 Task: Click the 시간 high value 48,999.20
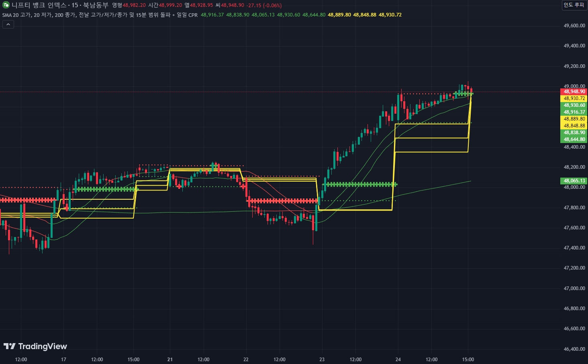170,5
